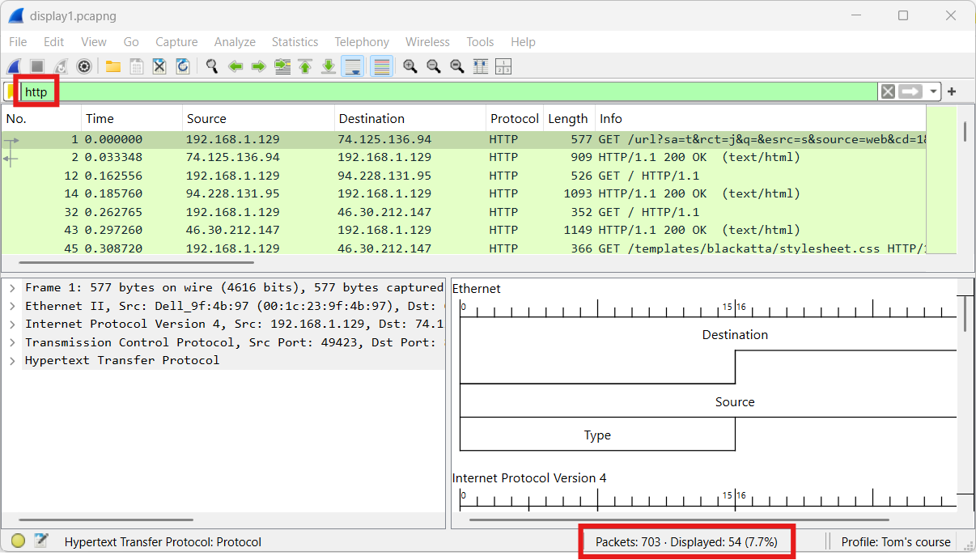
Task: Click the Info column header
Action: tap(761, 118)
